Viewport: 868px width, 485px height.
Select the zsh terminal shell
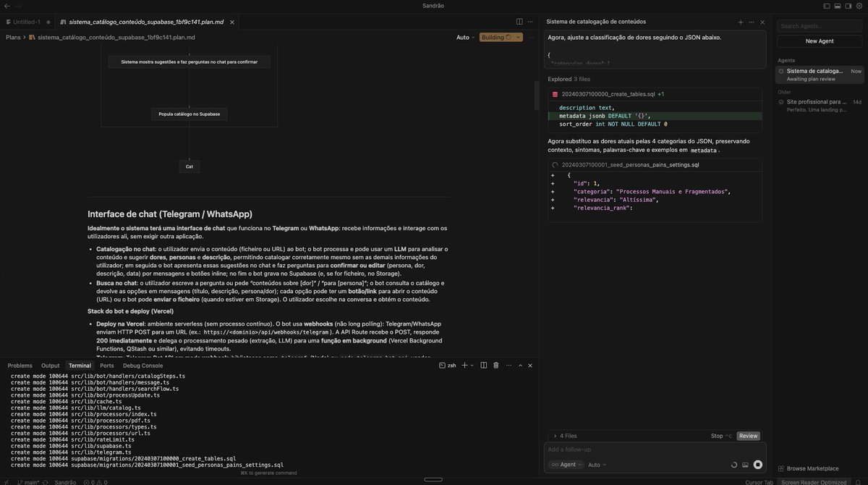[448, 366]
